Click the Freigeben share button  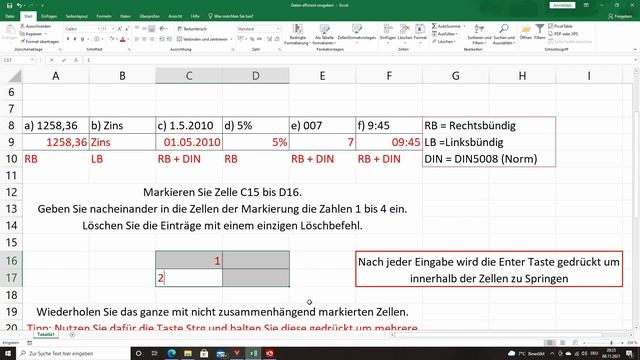click(x=620, y=16)
